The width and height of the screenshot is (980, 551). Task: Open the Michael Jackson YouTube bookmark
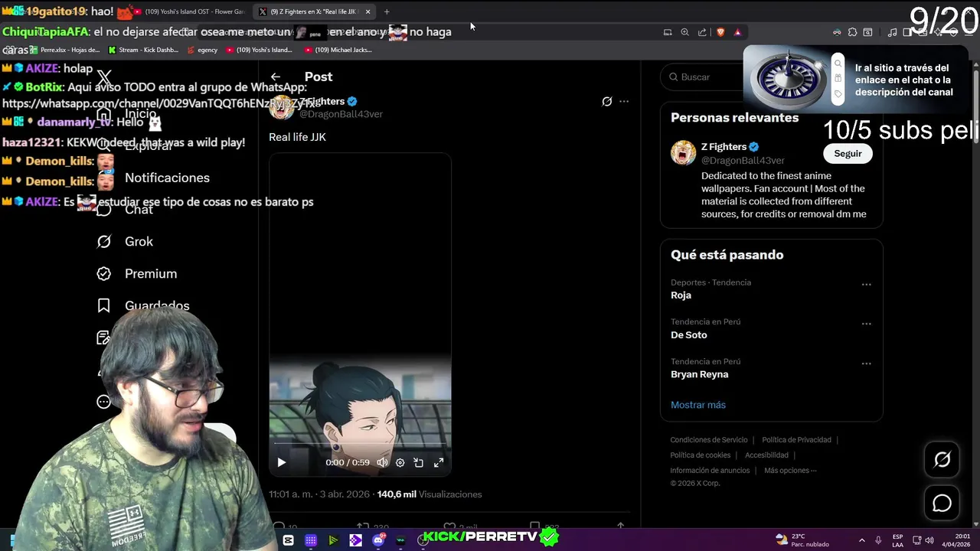pyautogui.click(x=338, y=50)
